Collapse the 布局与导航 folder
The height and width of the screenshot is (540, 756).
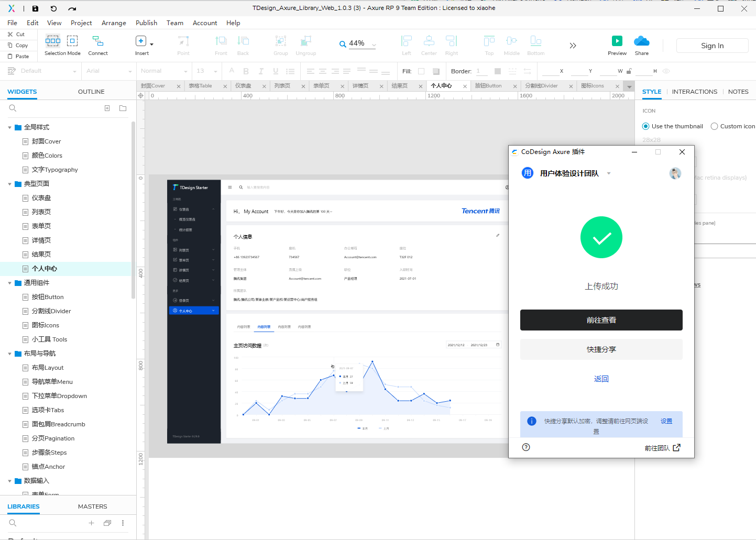click(9, 354)
